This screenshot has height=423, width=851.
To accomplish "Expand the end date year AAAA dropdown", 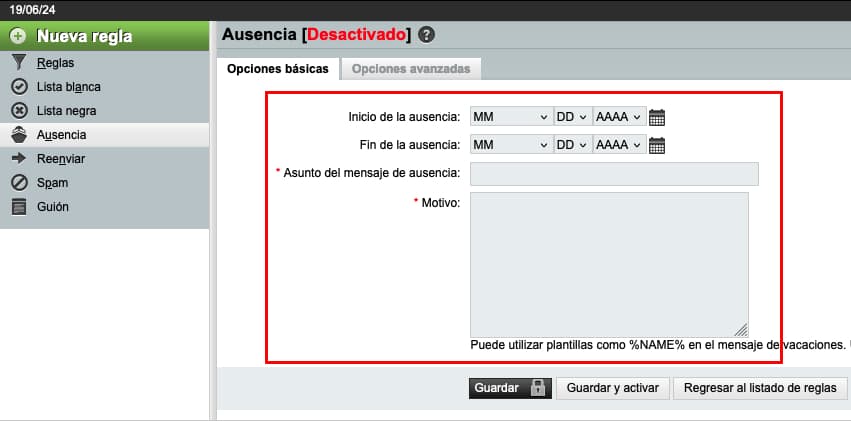I will point(617,145).
